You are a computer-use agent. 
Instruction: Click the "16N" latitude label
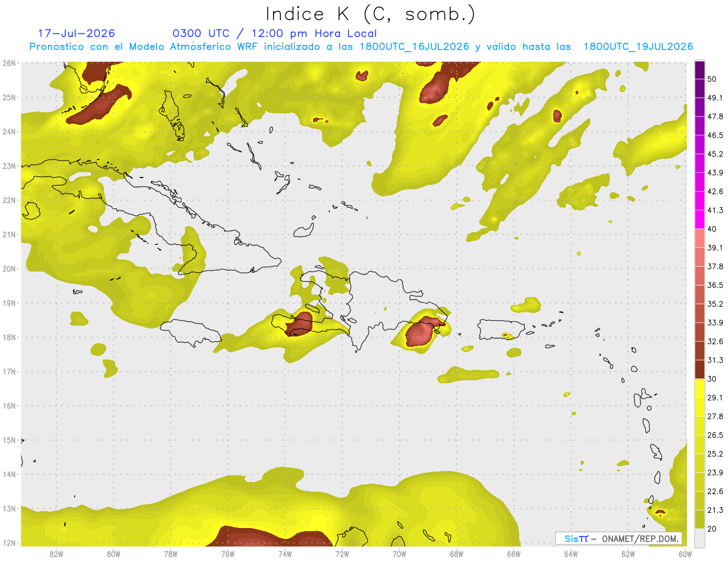pyautogui.click(x=8, y=406)
